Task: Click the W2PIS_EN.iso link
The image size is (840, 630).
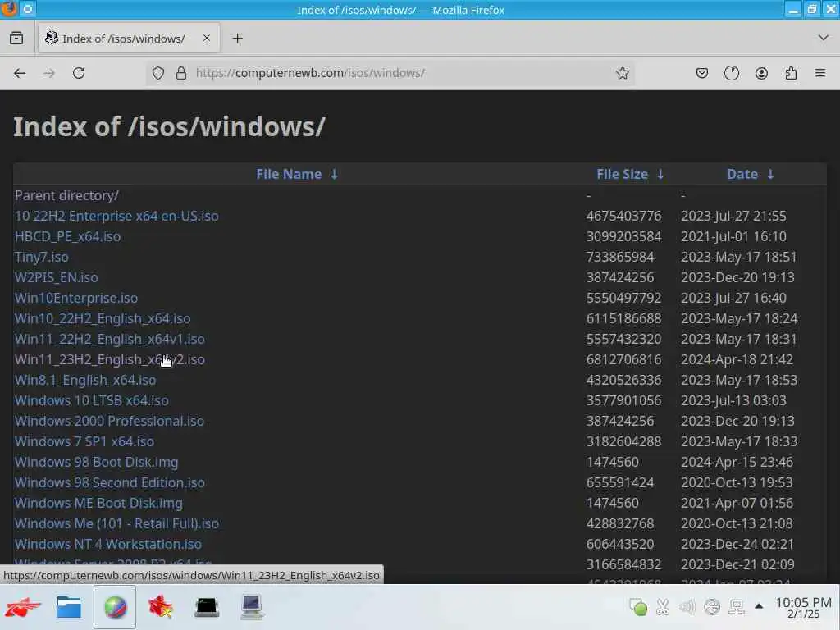Action: tap(57, 277)
